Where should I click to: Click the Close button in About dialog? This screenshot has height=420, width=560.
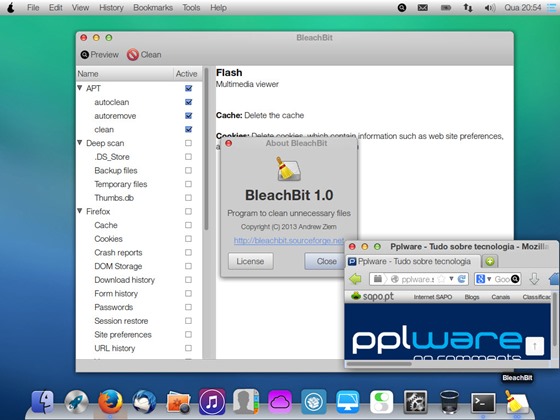pyautogui.click(x=324, y=261)
